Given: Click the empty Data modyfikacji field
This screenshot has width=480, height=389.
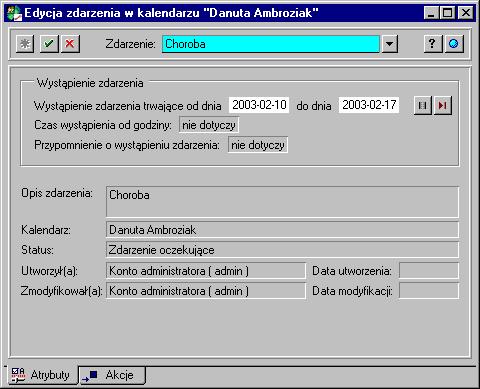Looking at the screenshot, I should click(429, 291).
